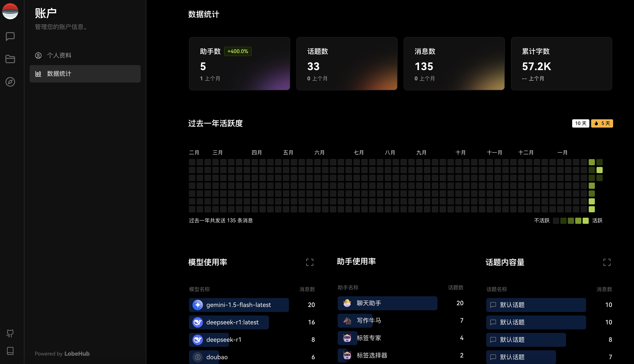Click the gemini-1.5-flash-latest model icon
The image size is (634, 364).
(x=198, y=305)
